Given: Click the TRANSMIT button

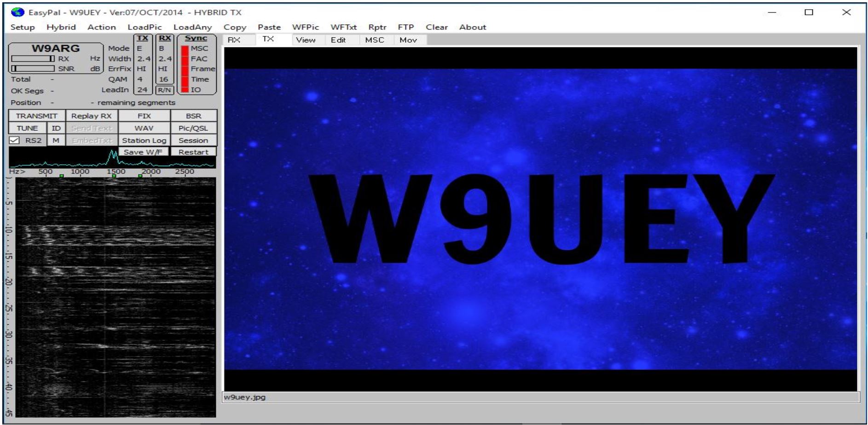Looking at the screenshot, I should pos(37,116).
